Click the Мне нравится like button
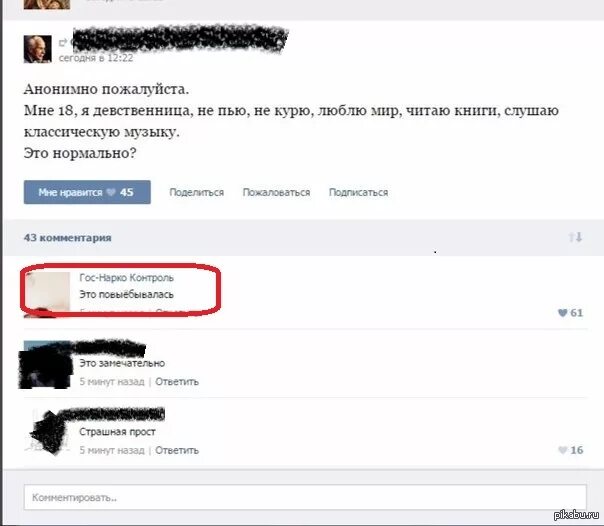Viewport: 604px width, 526px height. pyautogui.click(x=87, y=192)
